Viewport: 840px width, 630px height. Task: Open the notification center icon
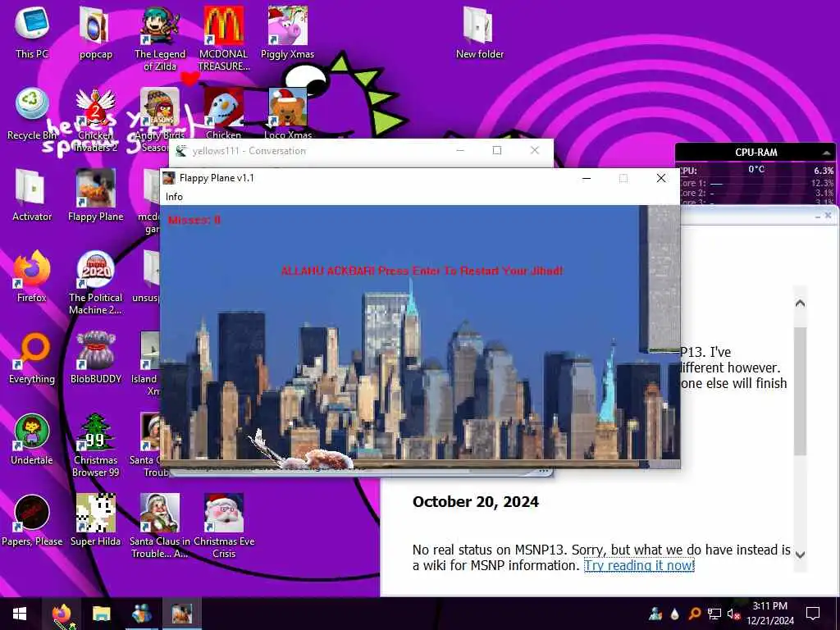click(x=813, y=614)
